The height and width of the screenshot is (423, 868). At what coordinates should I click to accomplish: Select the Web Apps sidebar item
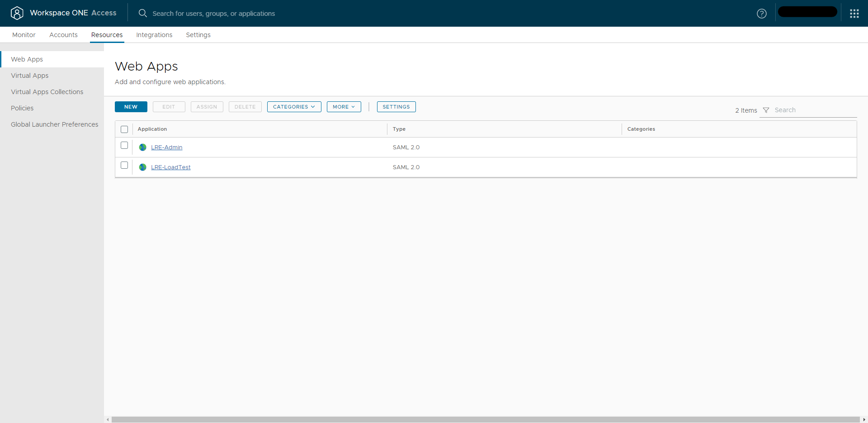(27, 59)
